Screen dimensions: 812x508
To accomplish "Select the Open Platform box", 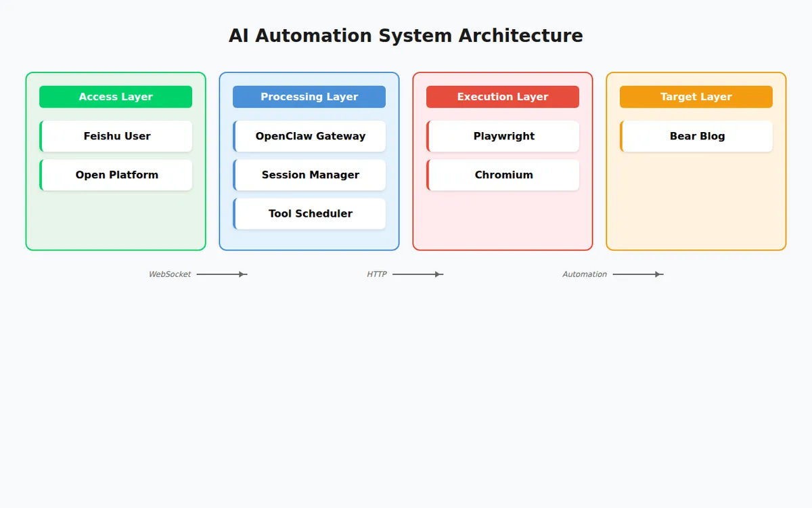I will (x=116, y=175).
